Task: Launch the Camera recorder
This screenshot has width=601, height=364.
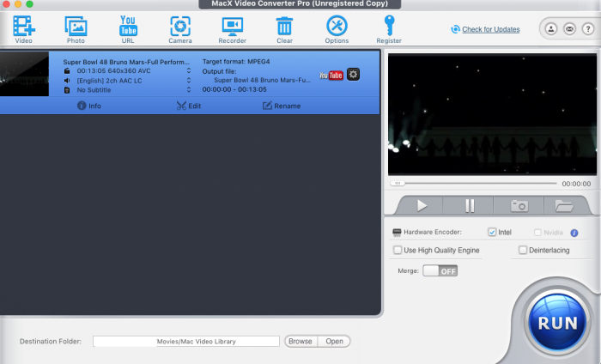Action: coord(180,29)
